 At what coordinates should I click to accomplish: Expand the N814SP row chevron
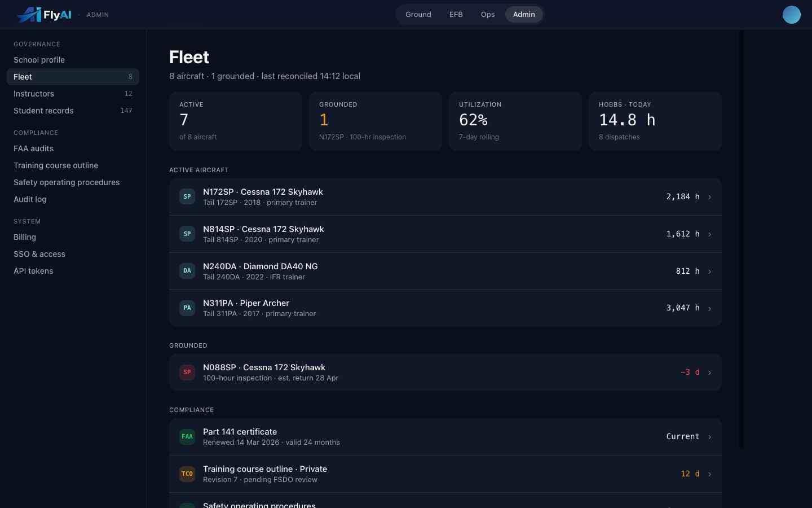[709, 234]
